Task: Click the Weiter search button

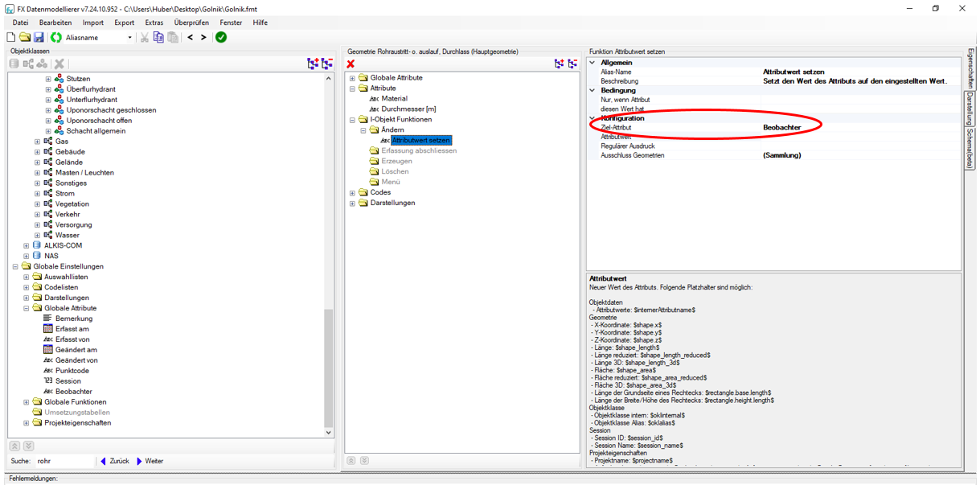Action: click(x=150, y=461)
